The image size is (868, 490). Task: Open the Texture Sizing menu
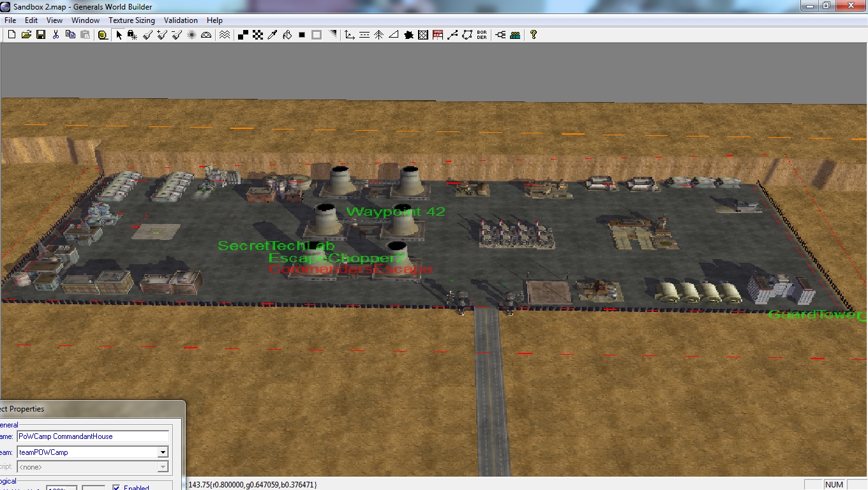pyautogui.click(x=131, y=20)
